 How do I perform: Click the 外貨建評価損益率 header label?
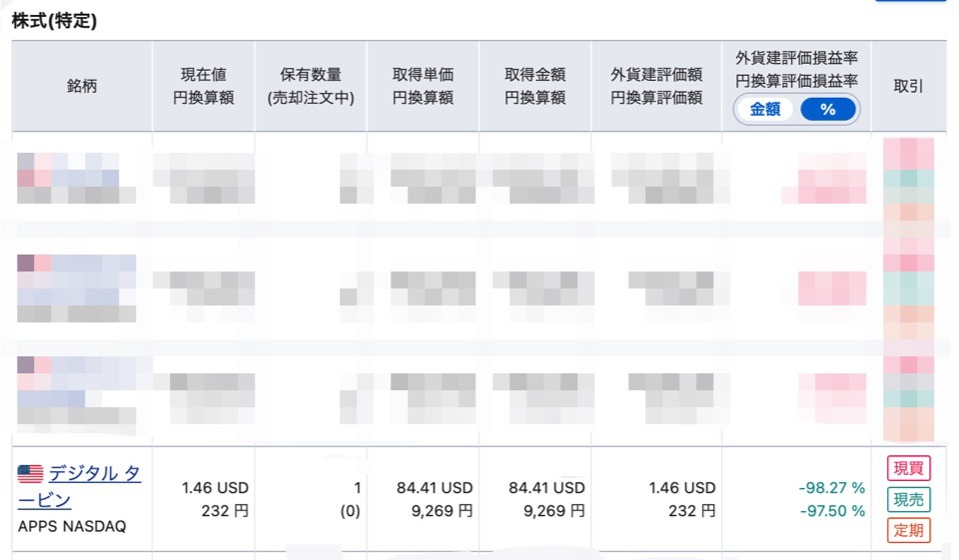pyautogui.click(x=796, y=58)
